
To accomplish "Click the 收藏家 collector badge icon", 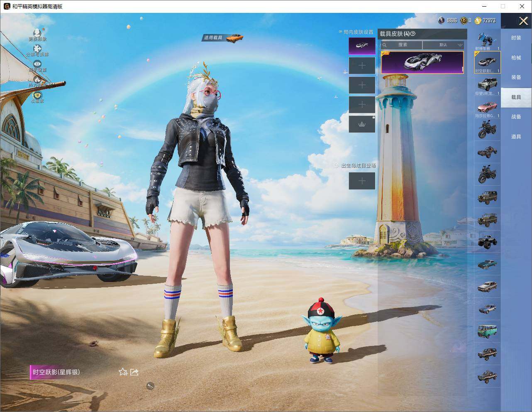I will tap(37, 96).
